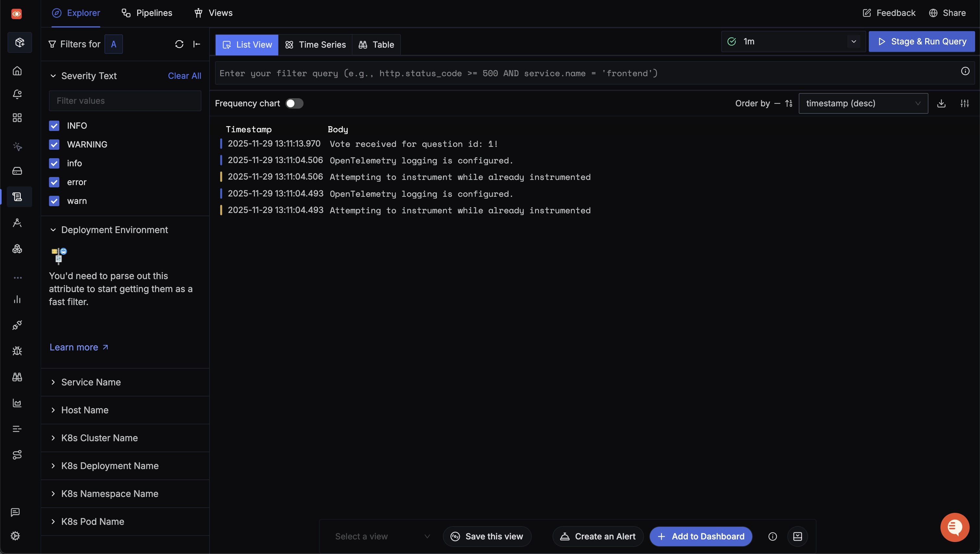Uncheck the error severity checkbox
980x554 pixels.
(x=54, y=182)
